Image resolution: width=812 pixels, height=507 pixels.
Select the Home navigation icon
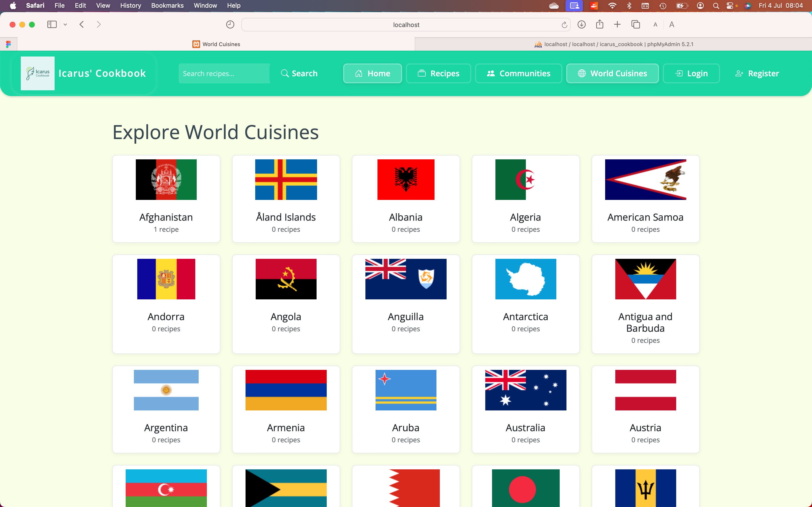point(359,73)
